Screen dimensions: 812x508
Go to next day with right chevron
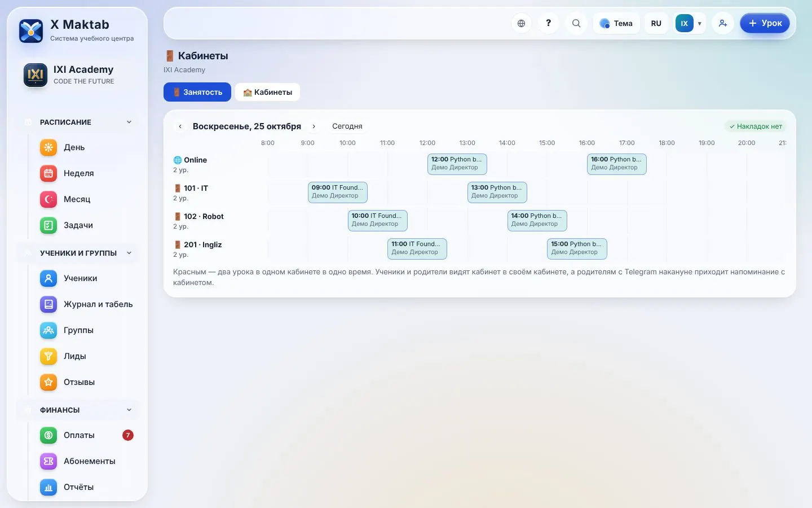coord(314,126)
